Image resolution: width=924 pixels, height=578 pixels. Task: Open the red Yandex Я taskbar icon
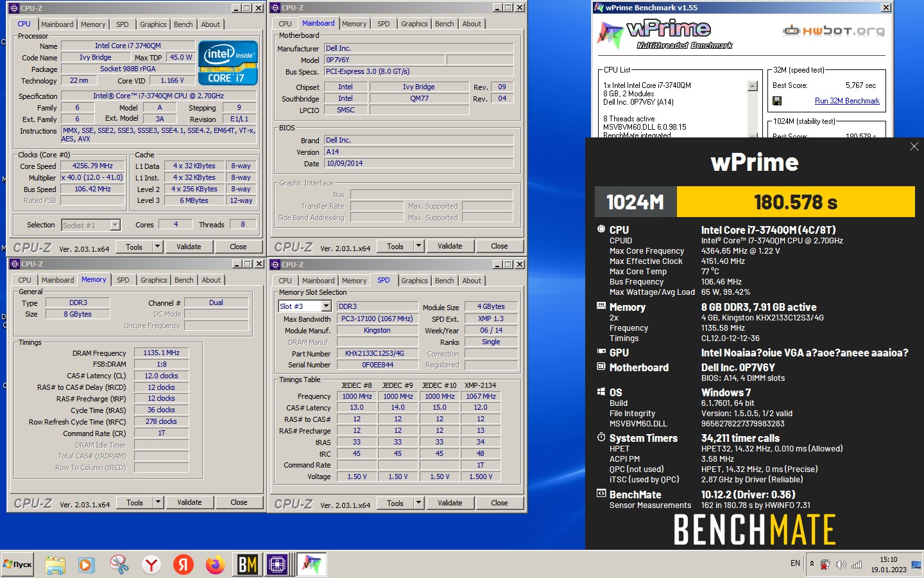coord(184,565)
